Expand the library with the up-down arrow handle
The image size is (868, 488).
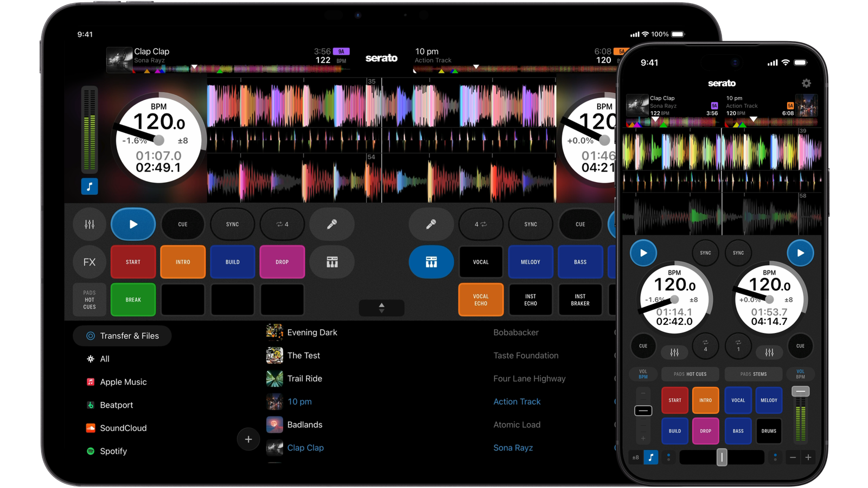point(381,308)
